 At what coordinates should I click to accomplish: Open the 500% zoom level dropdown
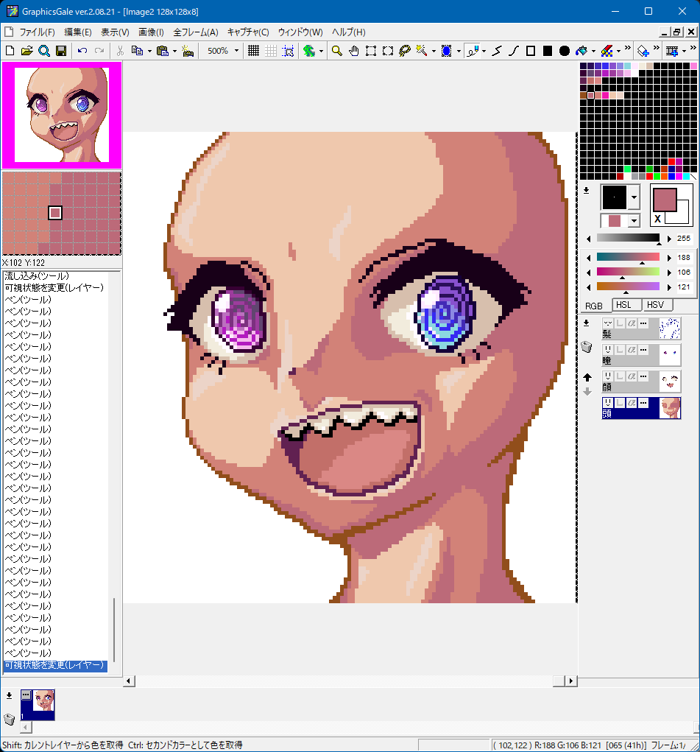coord(236,51)
